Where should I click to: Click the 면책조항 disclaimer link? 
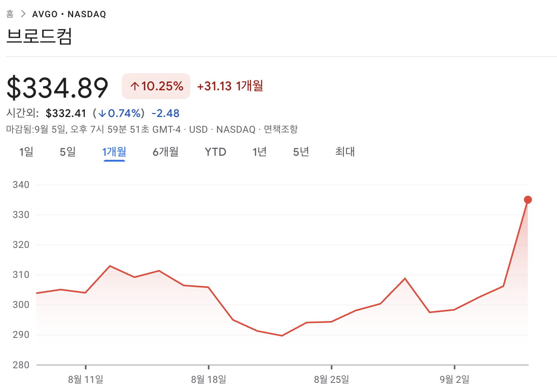point(281,129)
